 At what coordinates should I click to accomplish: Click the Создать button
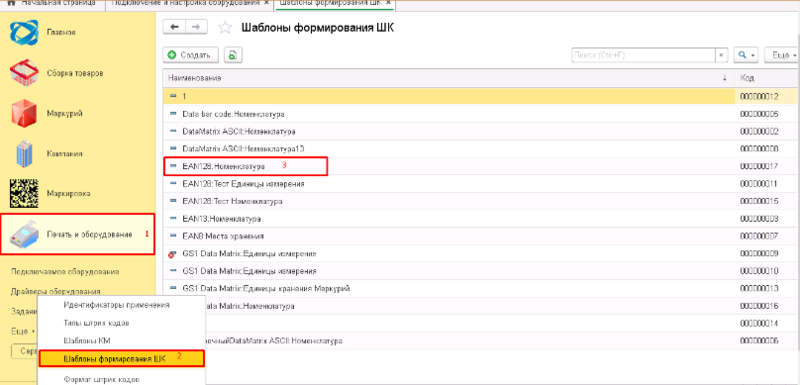point(191,55)
